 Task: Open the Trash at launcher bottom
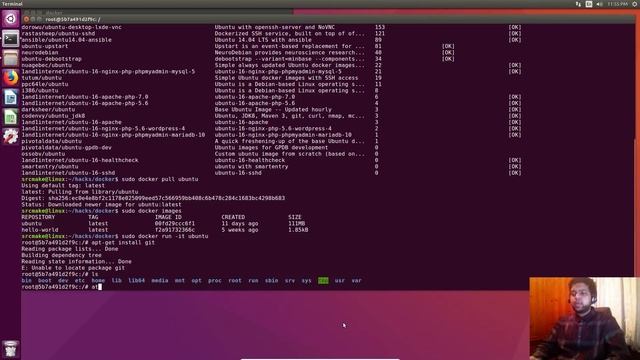coord(11,349)
